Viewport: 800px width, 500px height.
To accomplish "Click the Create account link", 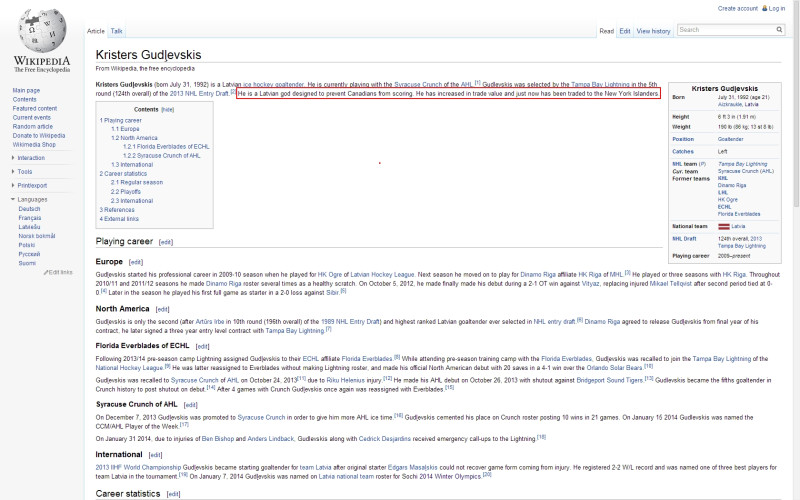I will click(737, 8).
